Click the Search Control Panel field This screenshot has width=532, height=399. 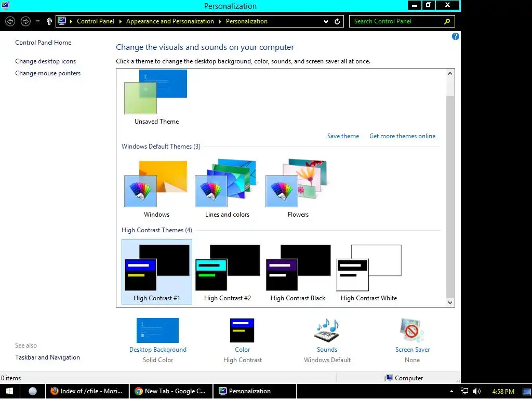[x=402, y=21]
